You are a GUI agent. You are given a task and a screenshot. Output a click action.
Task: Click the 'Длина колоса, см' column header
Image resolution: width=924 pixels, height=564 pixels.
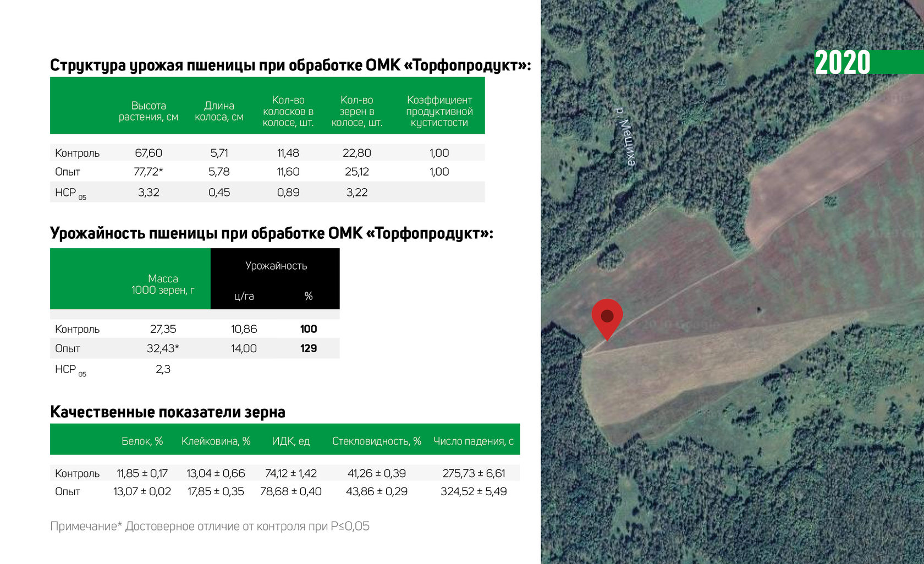tap(219, 111)
